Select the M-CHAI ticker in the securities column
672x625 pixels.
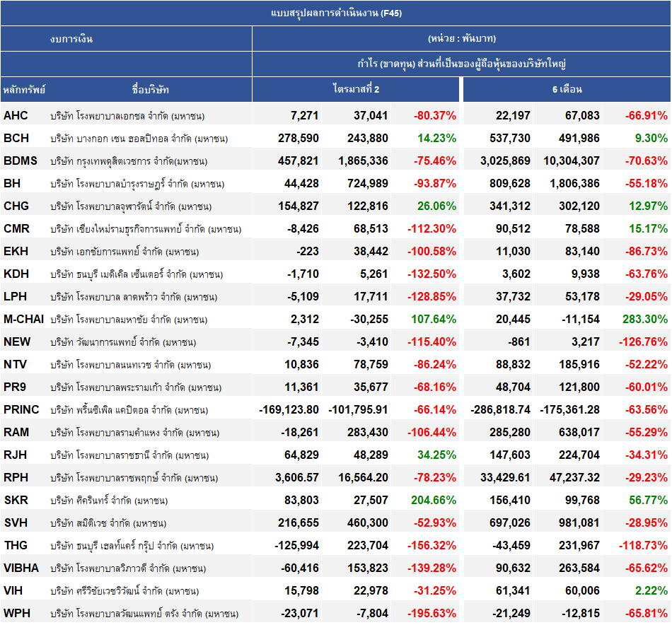click(x=23, y=319)
